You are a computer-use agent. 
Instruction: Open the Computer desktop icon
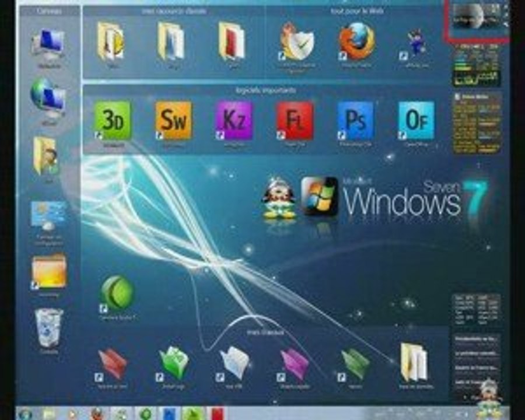(x=49, y=45)
